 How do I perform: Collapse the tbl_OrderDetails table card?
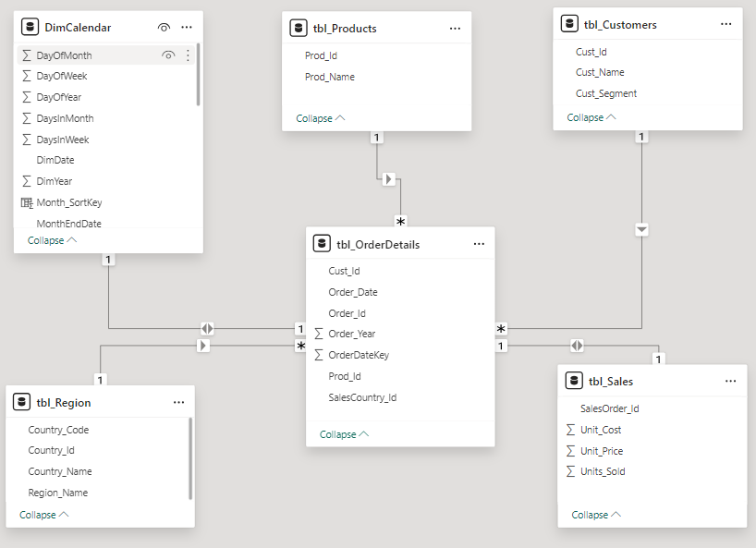344,434
